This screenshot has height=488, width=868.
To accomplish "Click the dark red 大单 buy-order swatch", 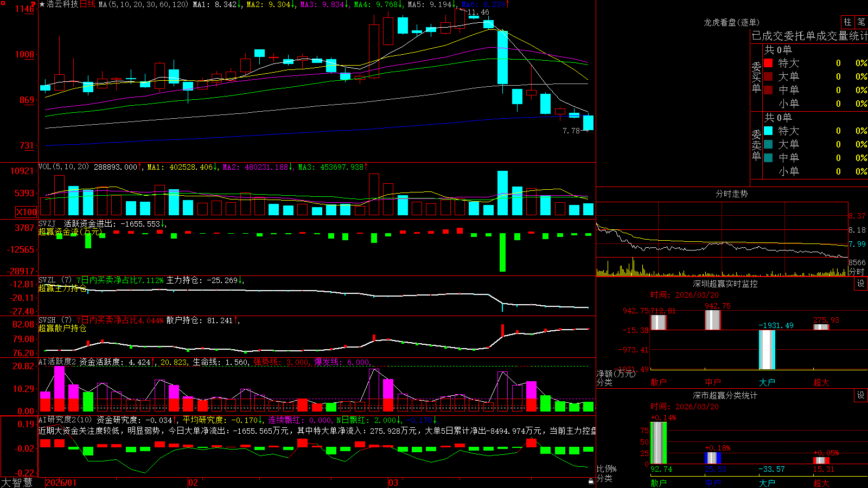I will pos(768,76).
